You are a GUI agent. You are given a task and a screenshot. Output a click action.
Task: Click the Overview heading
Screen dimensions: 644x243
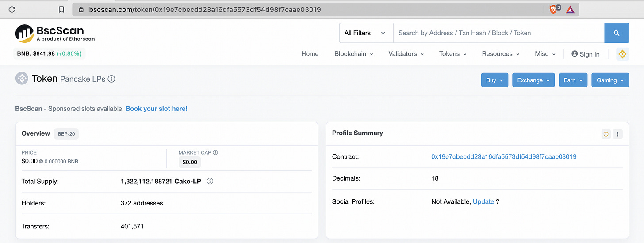click(36, 133)
